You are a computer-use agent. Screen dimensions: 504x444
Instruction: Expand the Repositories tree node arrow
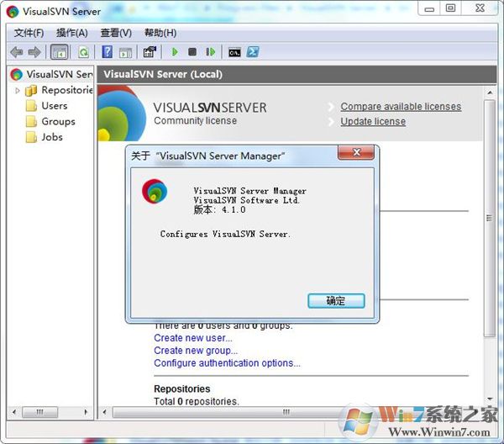pos(18,91)
